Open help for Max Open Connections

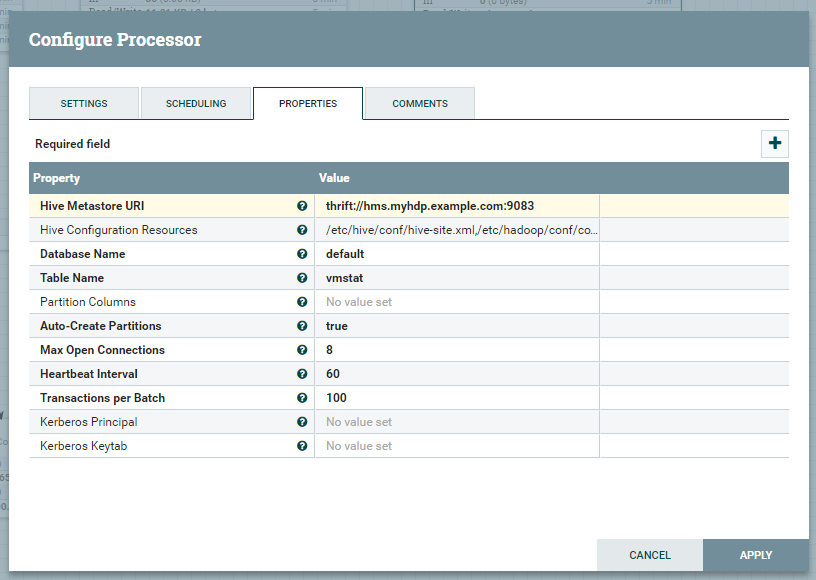[x=302, y=350]
